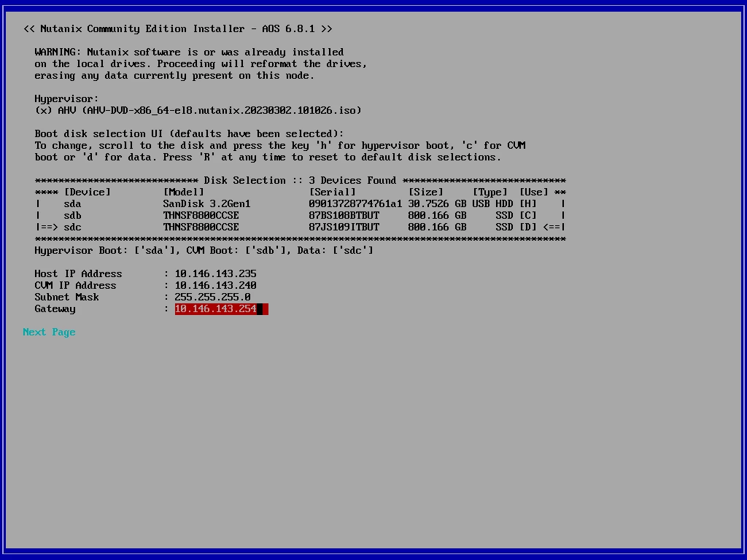Click the [Type] column header

click(x=489, y=192)
